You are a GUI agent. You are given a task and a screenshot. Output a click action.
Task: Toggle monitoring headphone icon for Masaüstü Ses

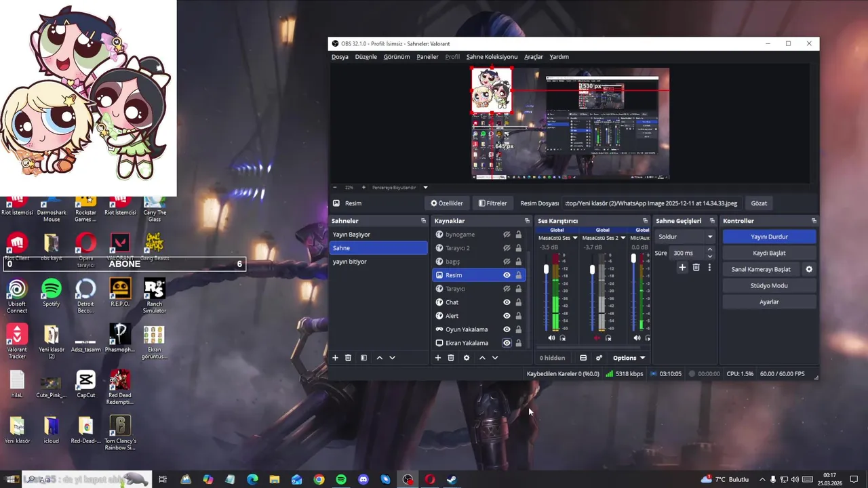pos(563,338)
